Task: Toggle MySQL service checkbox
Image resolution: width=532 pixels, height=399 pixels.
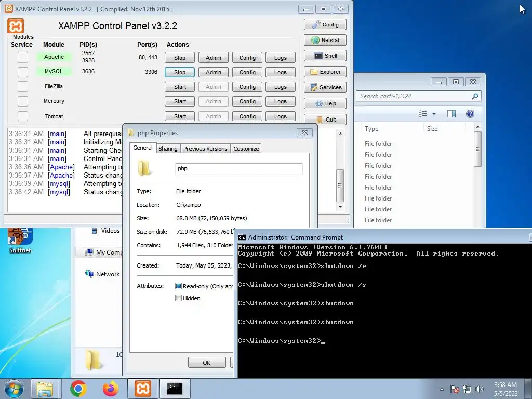Action: coord(23,72)
